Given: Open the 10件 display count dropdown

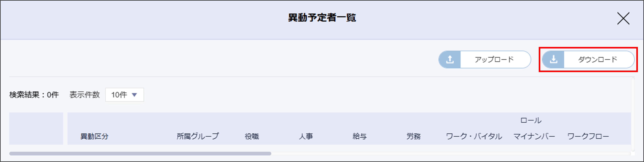Looking at the screenshot, I should click(x=125, y=95).
